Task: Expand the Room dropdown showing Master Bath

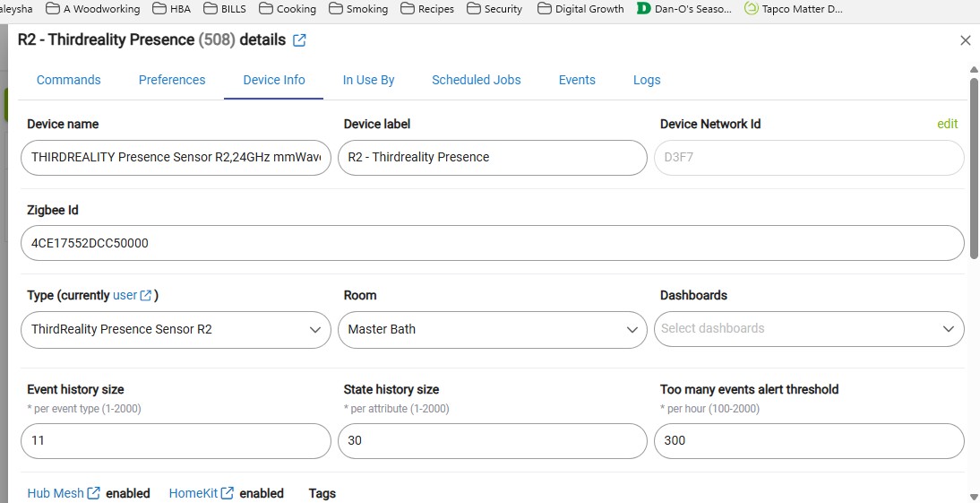Action: coord(493,330)
